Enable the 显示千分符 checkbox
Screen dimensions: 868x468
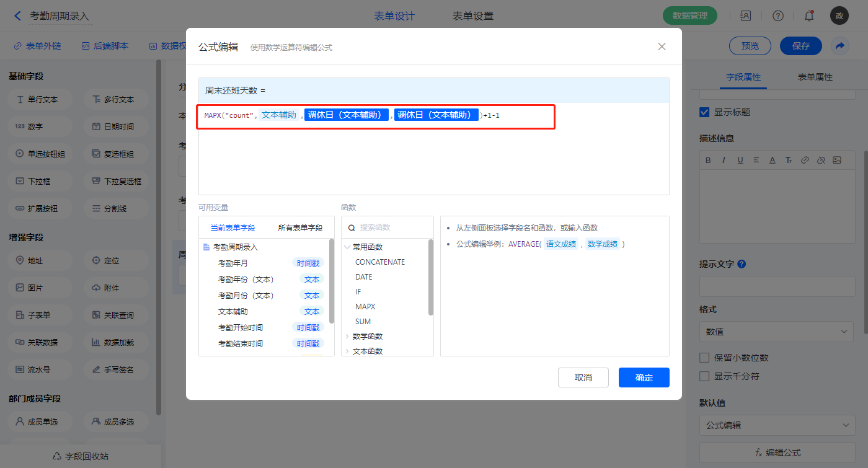point(704,376)
